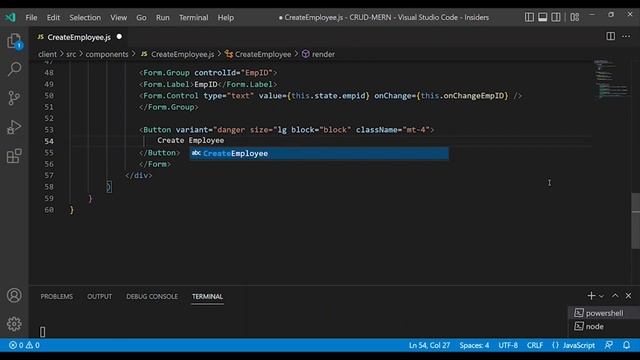Open the Source Control view

click(14, 98)
